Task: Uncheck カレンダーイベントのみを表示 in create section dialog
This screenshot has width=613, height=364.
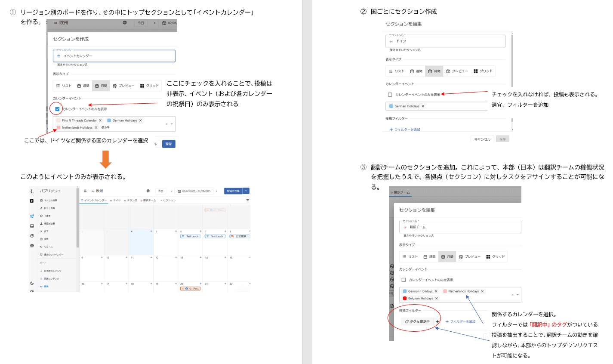Action: click(57, 109)
